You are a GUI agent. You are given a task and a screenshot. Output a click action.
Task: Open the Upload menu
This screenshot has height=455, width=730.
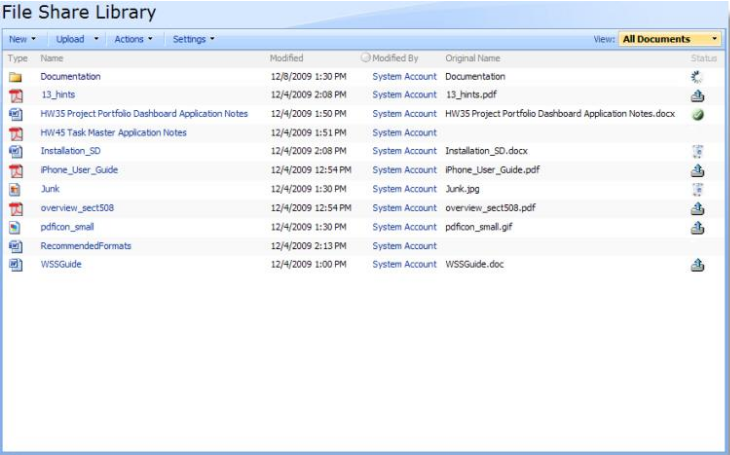[70, 39]
